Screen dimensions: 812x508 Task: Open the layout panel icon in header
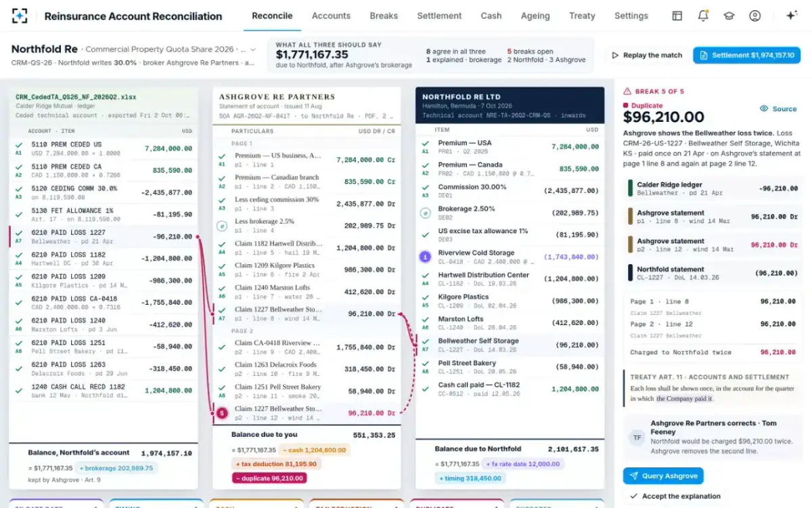(677, 16)
